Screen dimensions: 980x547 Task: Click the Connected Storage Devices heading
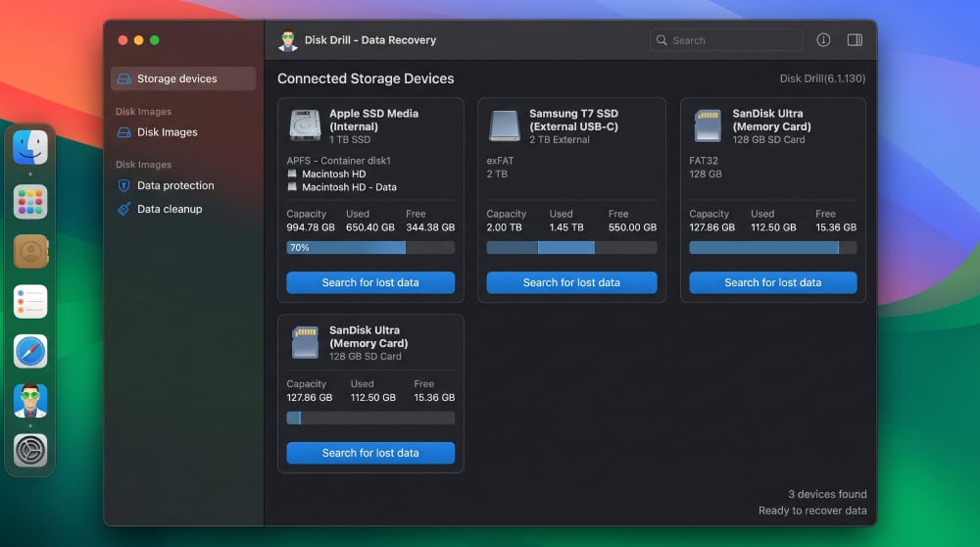click(366, 78)
